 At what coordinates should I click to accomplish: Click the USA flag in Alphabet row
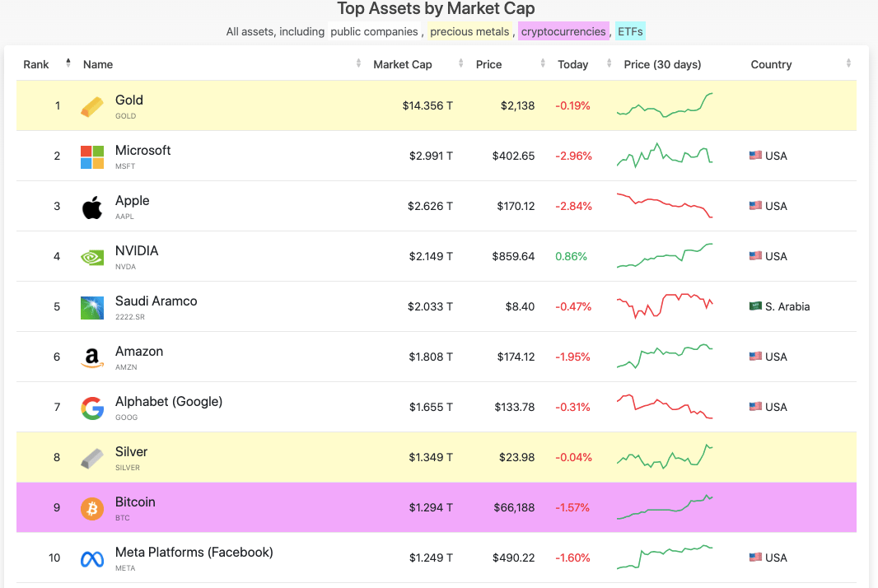coord(755,407)
